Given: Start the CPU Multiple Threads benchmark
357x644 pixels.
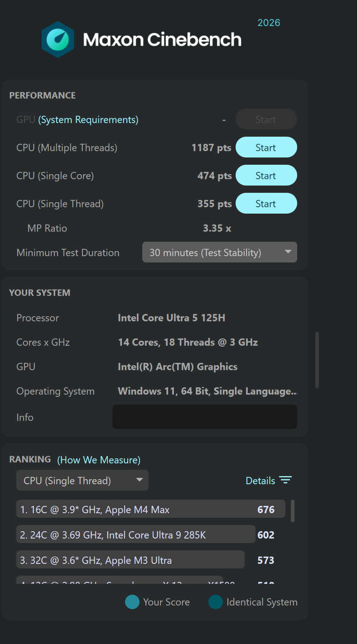Looking at the screenshot, I should [x=266, y=148].
